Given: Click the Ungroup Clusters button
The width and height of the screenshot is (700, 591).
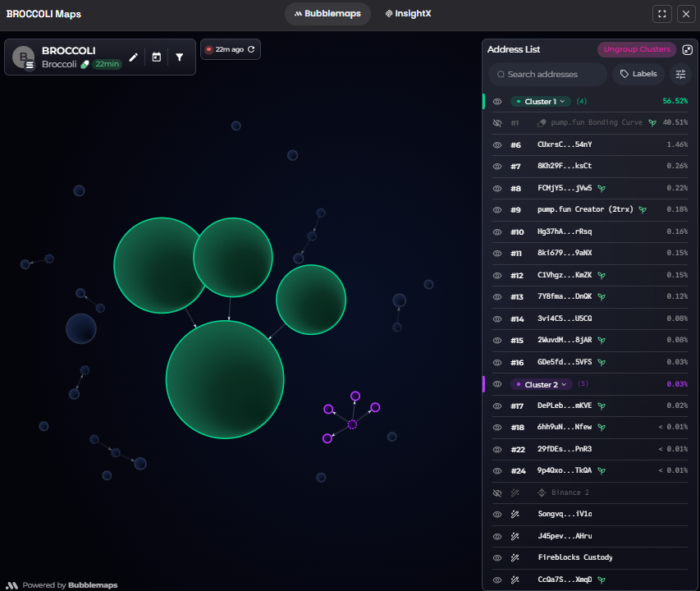Looking at the screenshot, I should coord(637,49).
